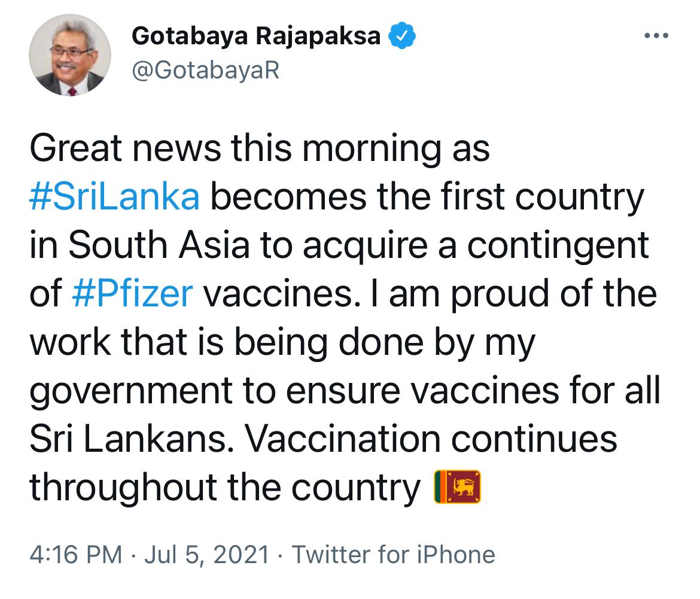Screen dimensions: 700x599
Task: Click the display name Gotabaya Rajapaksa
Action: coord(256,36)
